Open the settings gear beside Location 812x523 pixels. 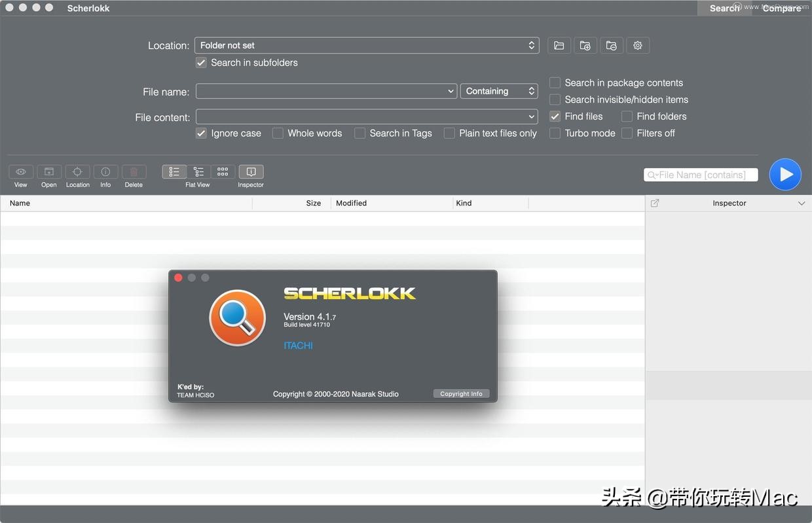tap(638, 45)
